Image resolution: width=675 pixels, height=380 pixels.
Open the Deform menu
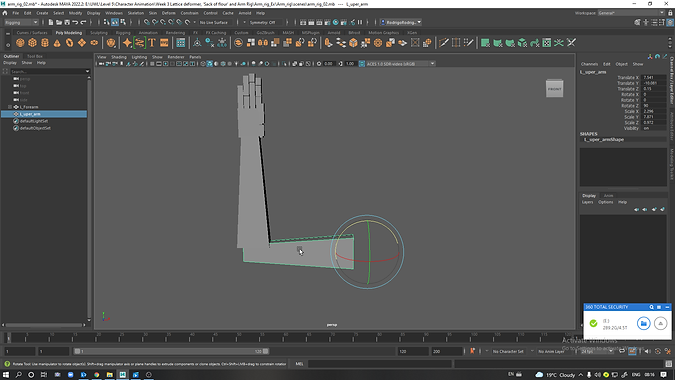tap(168, 13)
